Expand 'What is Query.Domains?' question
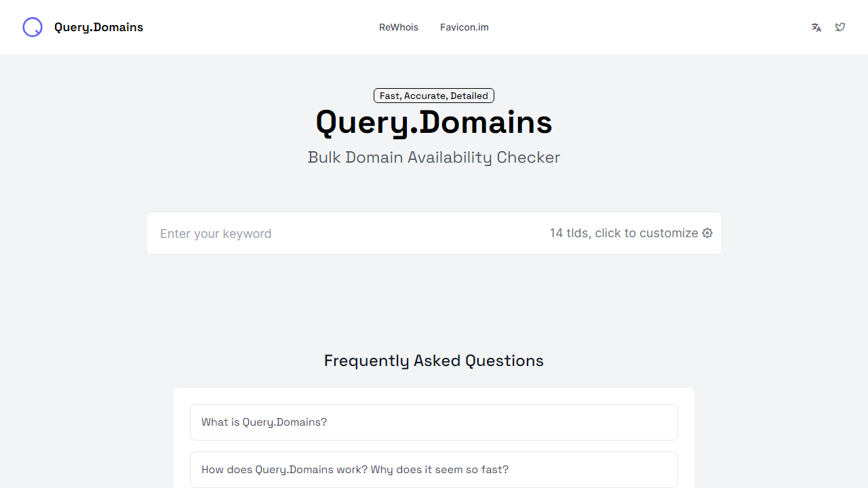Image resolution: width=868 pixels, height=488 pixels. [434, 422]
